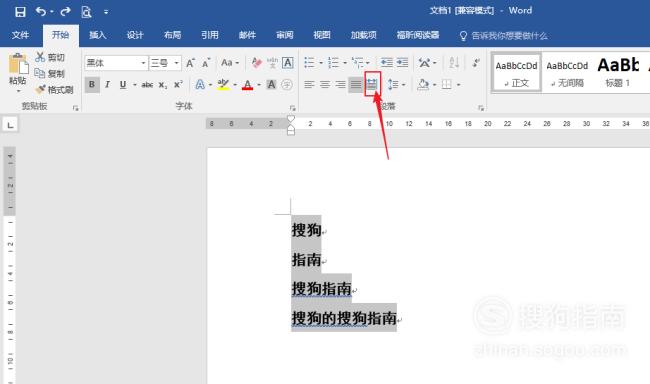Viewport: 650px width, 384px height.
Task: Select the center align paragraph icon
Action: [325, 85]
